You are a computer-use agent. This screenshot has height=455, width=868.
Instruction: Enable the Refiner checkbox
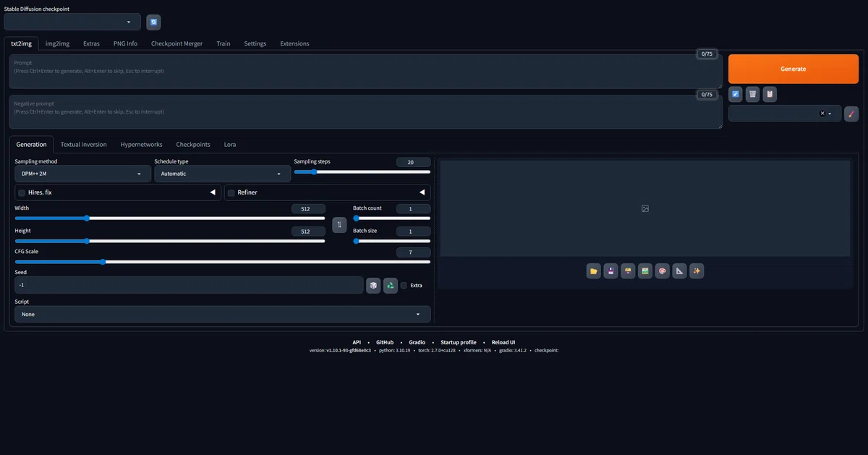click(231, 192)
